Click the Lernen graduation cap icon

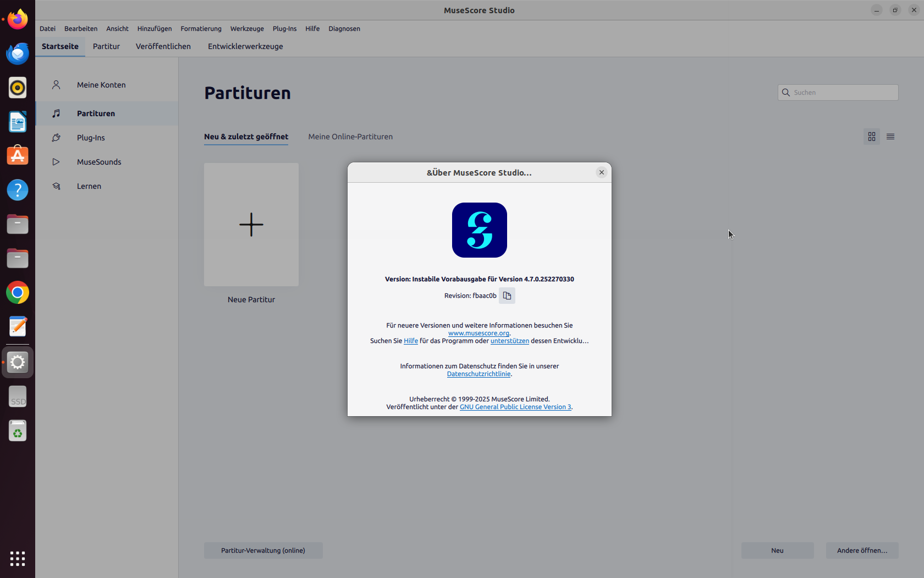coord(56,186)
